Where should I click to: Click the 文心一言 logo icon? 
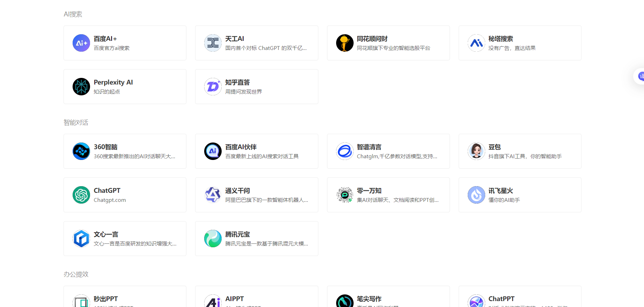click(x=81, y=239)
